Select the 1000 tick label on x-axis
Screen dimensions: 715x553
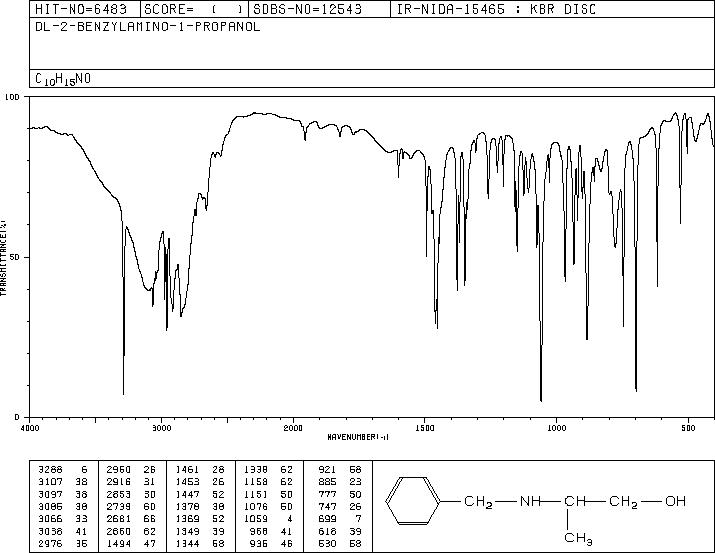[557, 428]
